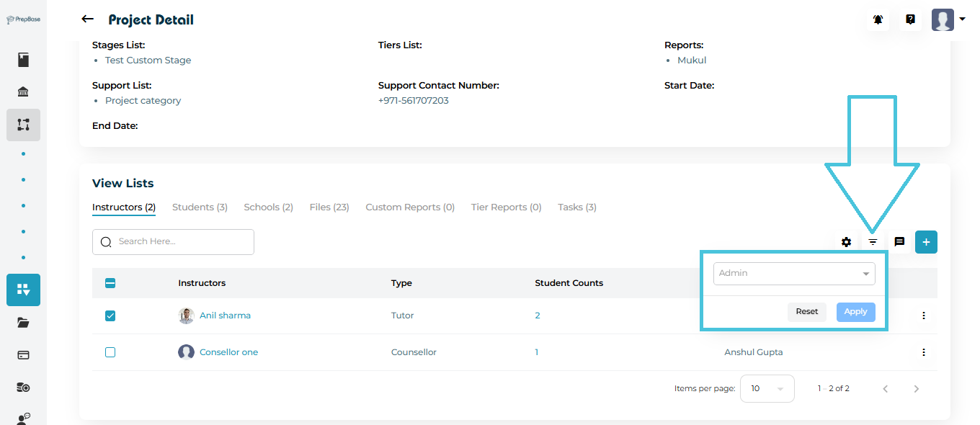Click the blue plus add button

[926, 242]
